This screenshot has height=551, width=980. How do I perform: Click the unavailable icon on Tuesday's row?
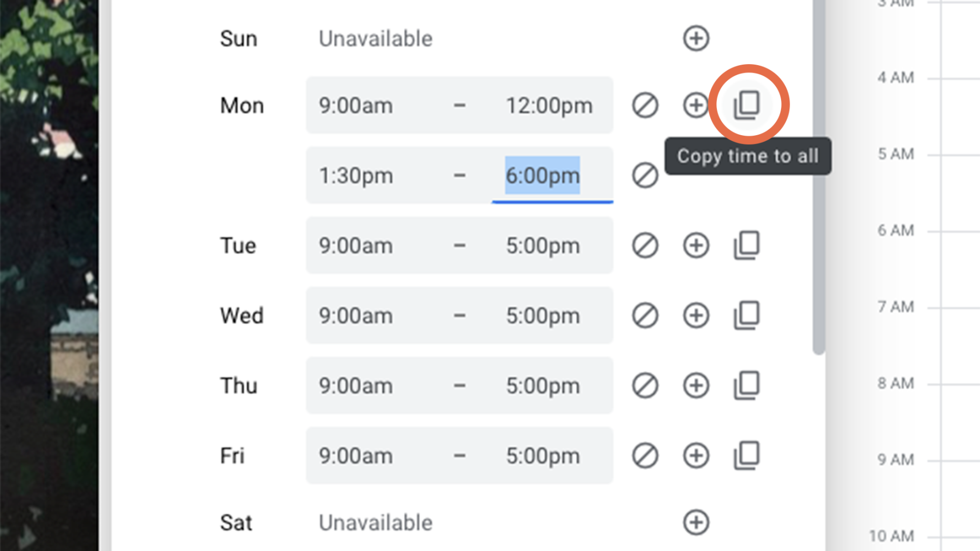pos(645,246)
